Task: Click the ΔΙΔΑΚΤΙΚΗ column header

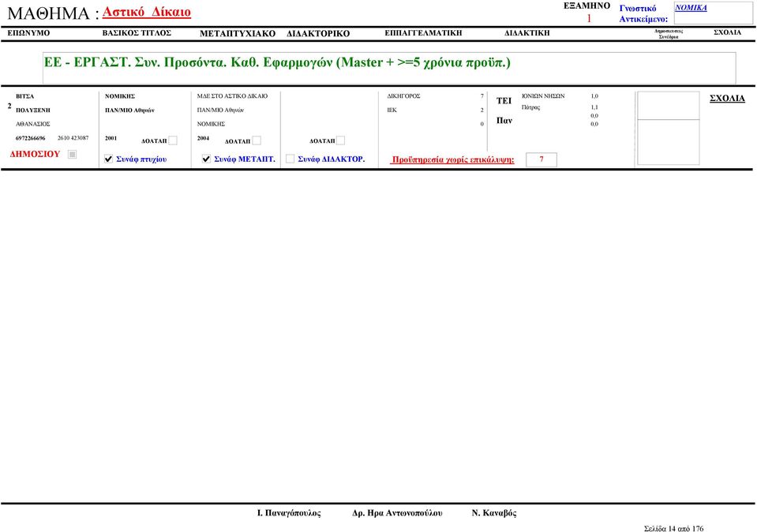Action: pyautogui.click(x=527, y=33)
